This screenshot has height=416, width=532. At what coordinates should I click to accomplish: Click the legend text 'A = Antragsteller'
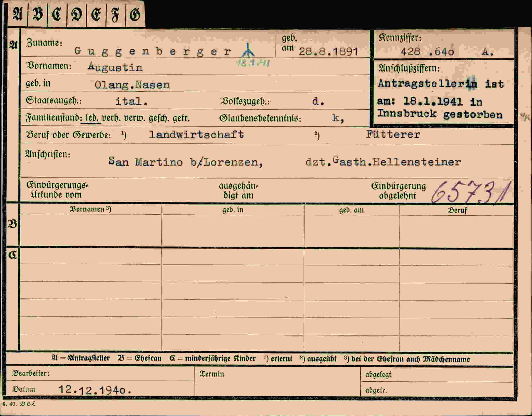[81, 358]
